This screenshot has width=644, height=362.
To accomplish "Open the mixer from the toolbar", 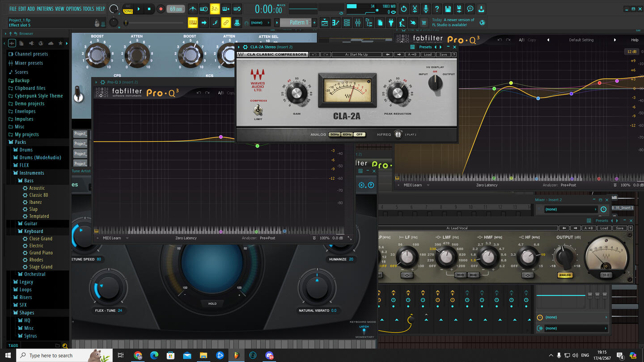I will 358,23.
